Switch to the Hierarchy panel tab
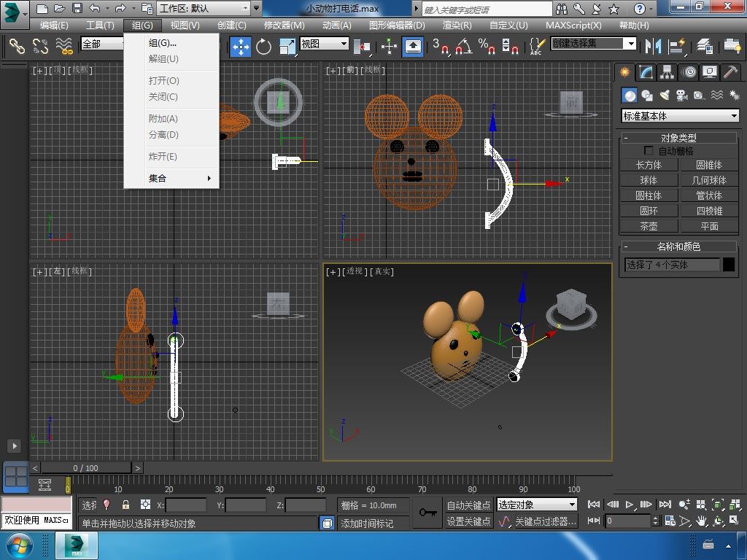The image size is (747, 560). [x=667, y=72]
